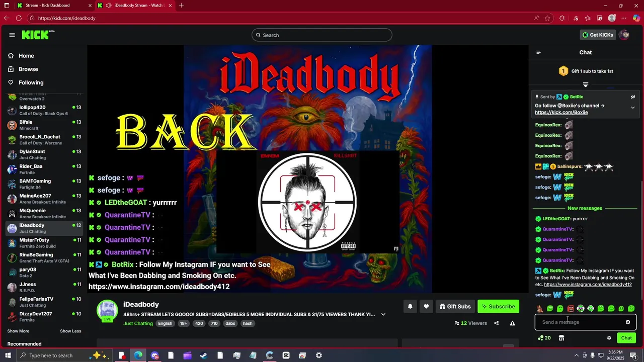Open DylanStunt channel in sidebar
Viewport: 644px width, 362px height.
[x=44, y=154]
